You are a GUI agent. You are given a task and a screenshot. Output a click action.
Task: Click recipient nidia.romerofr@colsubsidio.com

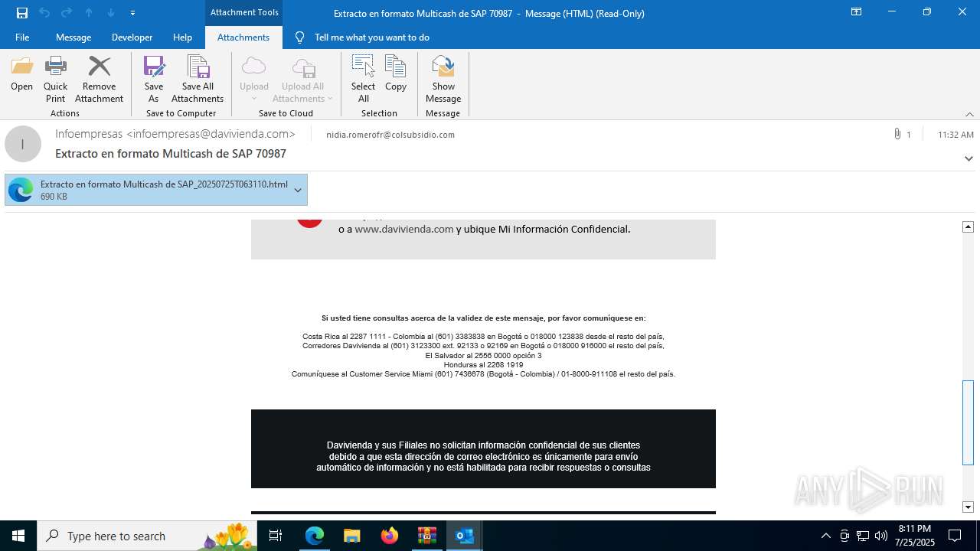pos(390,135)
